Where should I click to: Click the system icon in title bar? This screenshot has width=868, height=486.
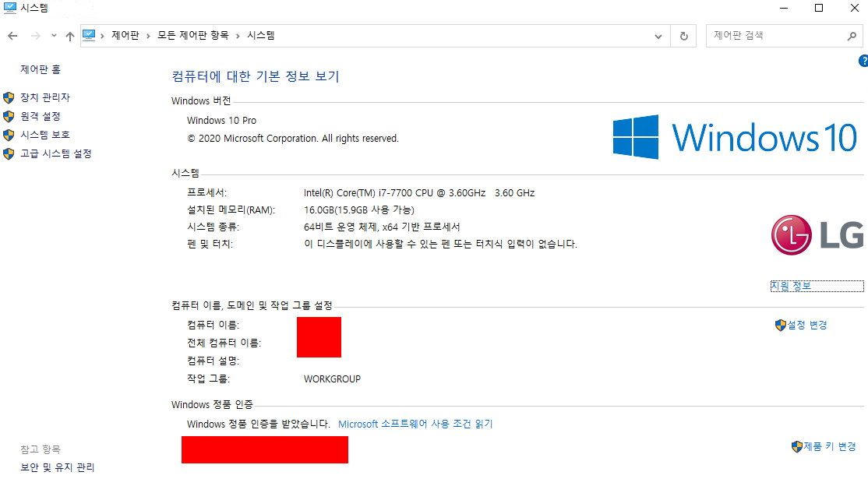(10, 8)
